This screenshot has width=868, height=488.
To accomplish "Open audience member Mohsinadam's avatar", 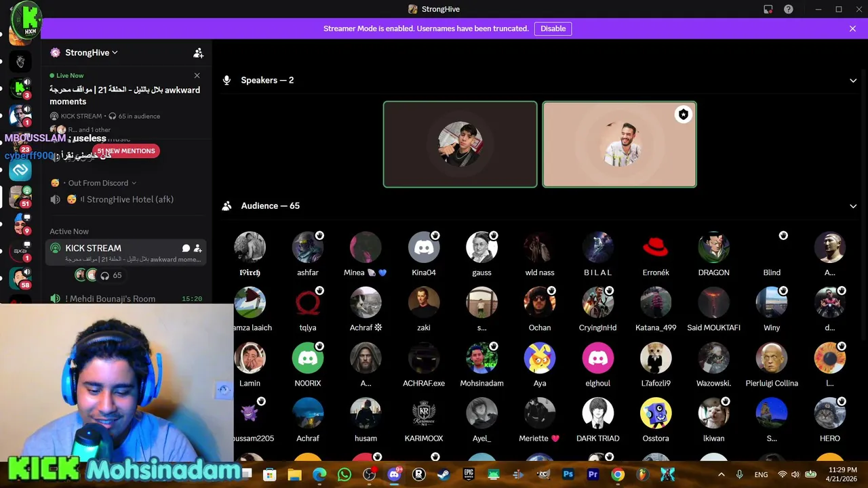I will point(481,359).
